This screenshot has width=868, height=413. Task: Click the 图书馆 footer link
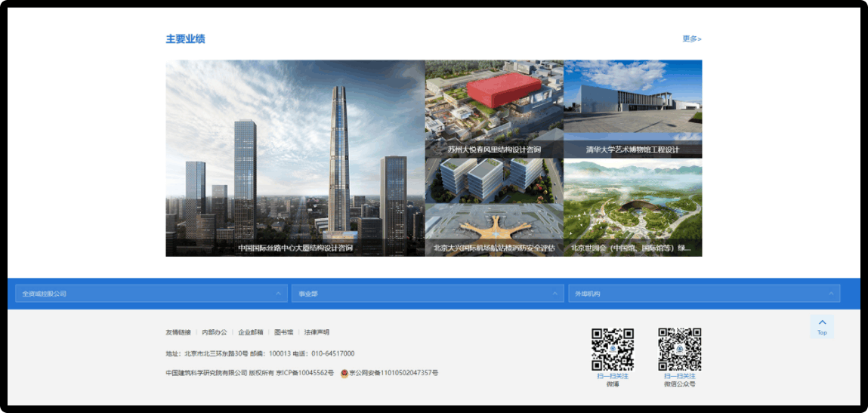(x=283, y=332)
